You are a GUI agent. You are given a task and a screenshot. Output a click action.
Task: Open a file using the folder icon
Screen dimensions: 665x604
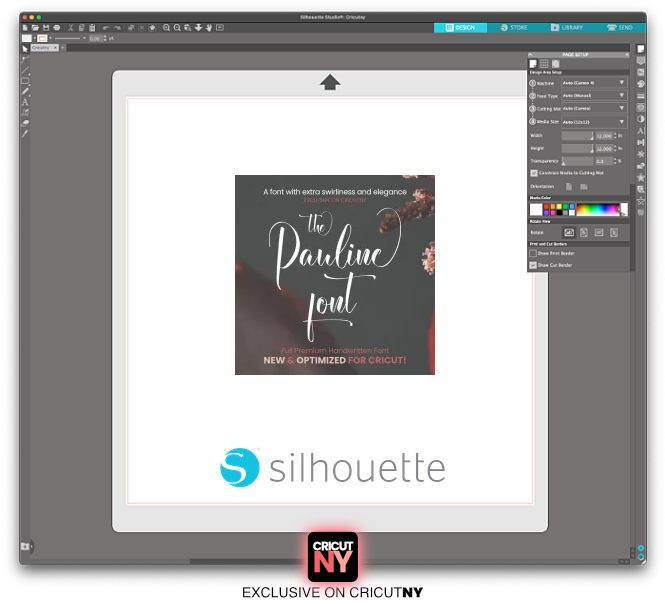coord(35,28)
